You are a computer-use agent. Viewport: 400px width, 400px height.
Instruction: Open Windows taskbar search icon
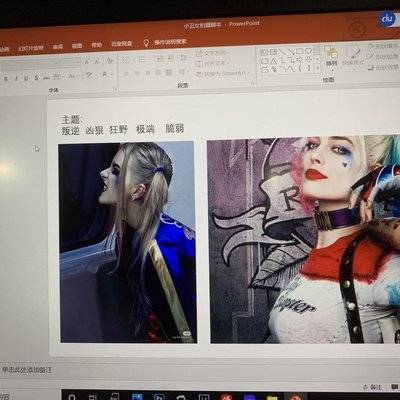click(x=72, y=397)
